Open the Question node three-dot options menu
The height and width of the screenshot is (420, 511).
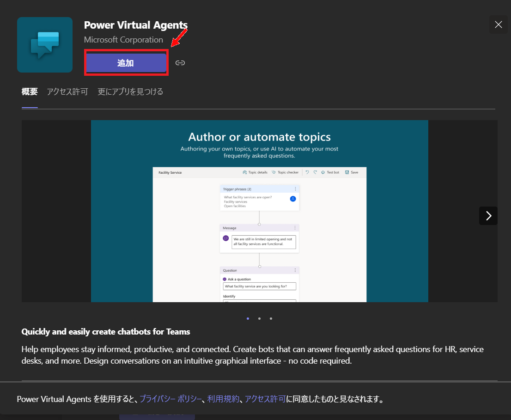296,270
